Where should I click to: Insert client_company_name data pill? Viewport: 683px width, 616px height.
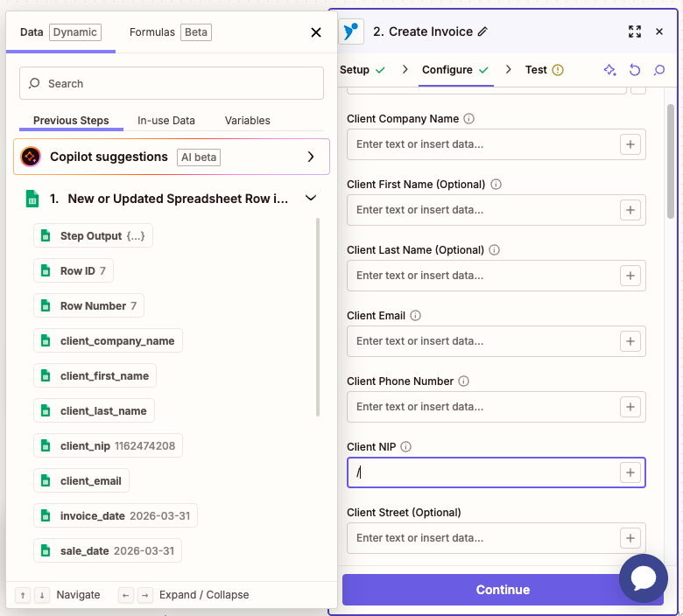[x=108, y=341]
